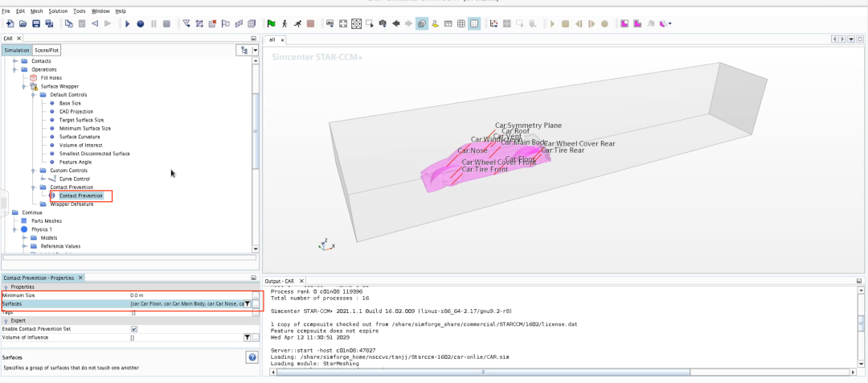Expand the Physics 1 node

pyautogui.click(x=15, y=229)
